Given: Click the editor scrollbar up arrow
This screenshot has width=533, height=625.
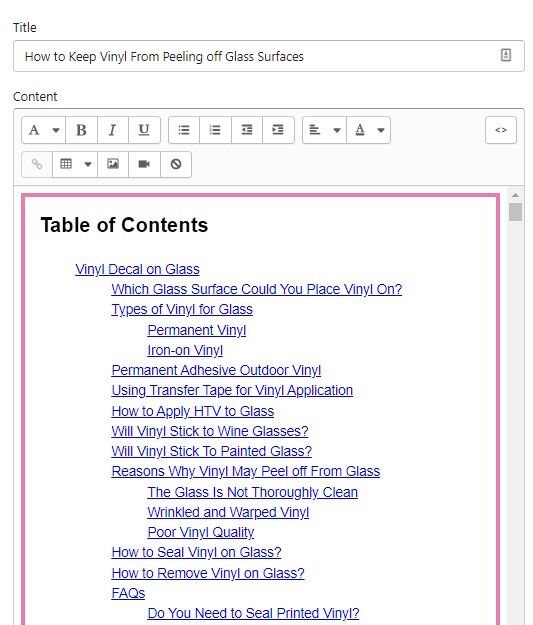Looking at the screenshot, I should pos(515,195).
